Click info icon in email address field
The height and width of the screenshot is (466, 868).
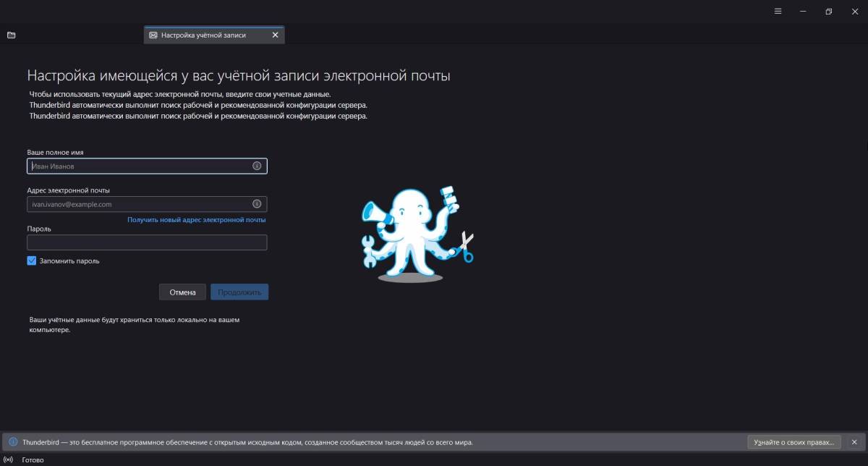[x=257, y=204]
